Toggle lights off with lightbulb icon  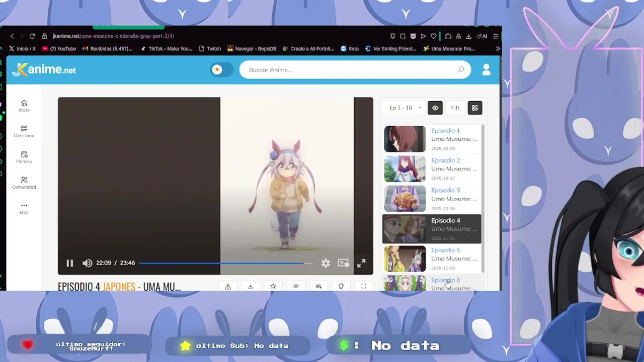click(x=341, y=286)
